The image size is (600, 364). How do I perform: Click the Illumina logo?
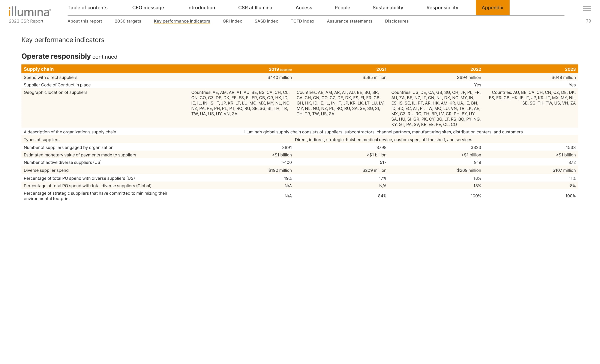tap(30, 11)
